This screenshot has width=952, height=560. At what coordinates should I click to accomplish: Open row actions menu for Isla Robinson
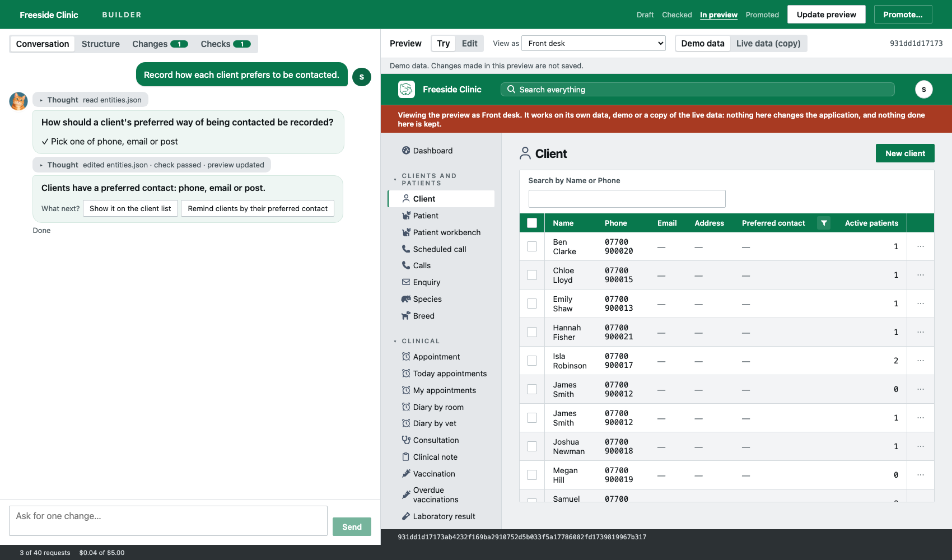[x=921, y=361]
